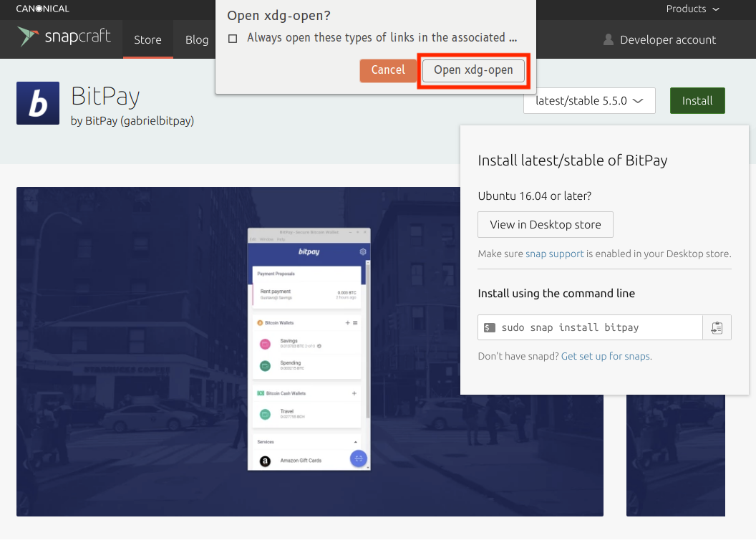The height and width of the screenshot is (553, 756).
Task: Open the second screenshot at the right edge
Action: coord(676,455)
